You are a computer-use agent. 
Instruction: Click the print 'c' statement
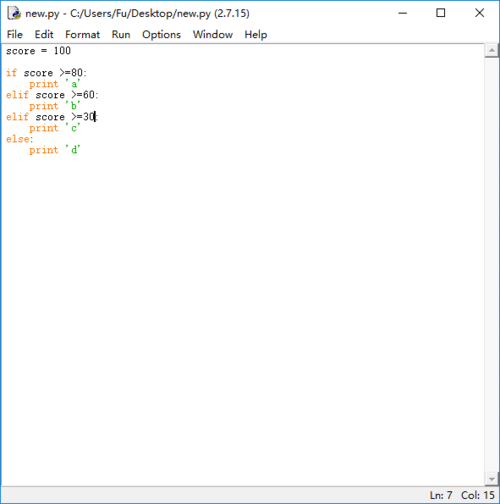coord(55,128)
